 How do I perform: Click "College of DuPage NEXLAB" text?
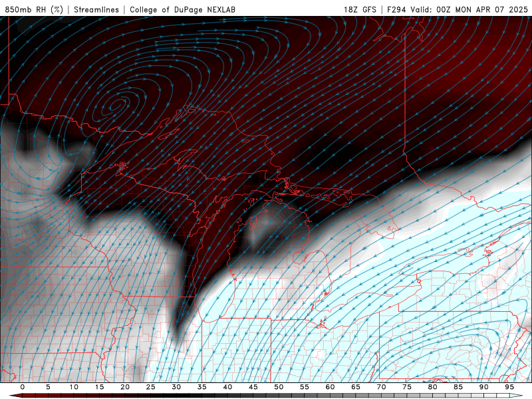(182, 9)
